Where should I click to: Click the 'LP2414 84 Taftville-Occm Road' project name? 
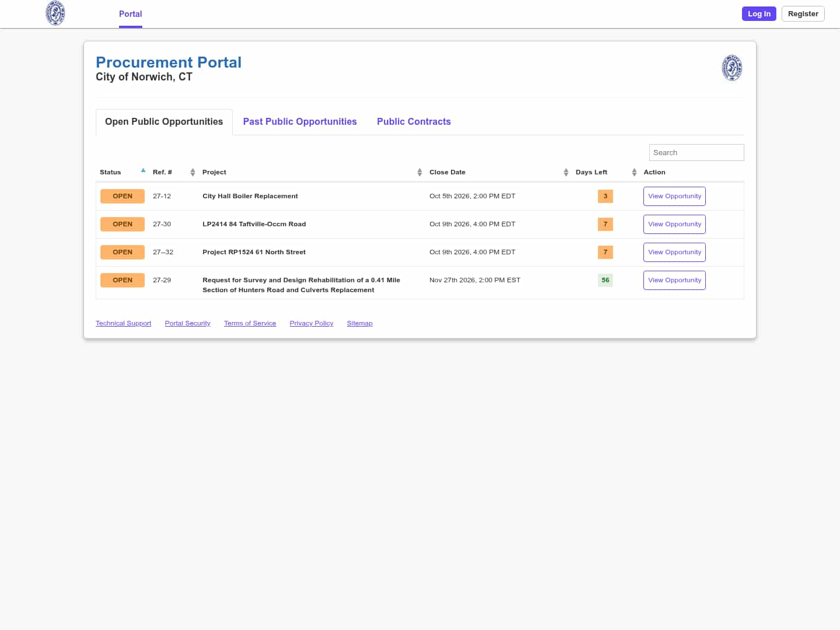pos(254,225)
